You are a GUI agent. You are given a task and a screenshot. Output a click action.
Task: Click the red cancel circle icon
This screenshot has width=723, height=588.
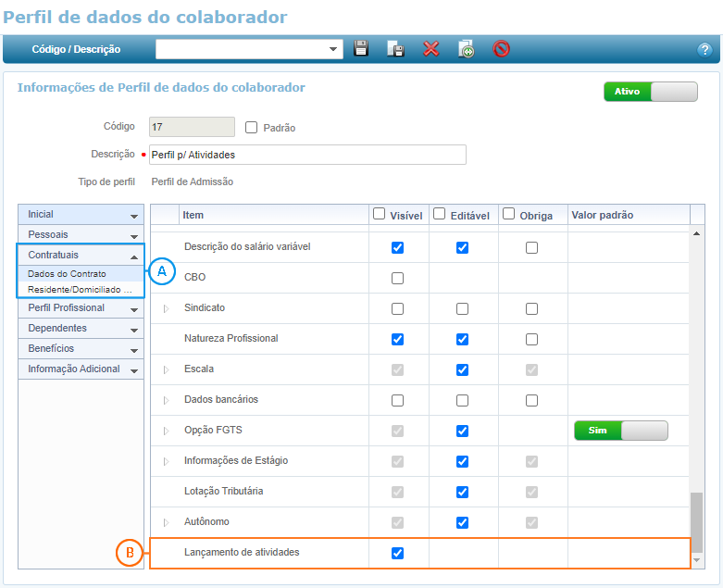coord(501,49)
